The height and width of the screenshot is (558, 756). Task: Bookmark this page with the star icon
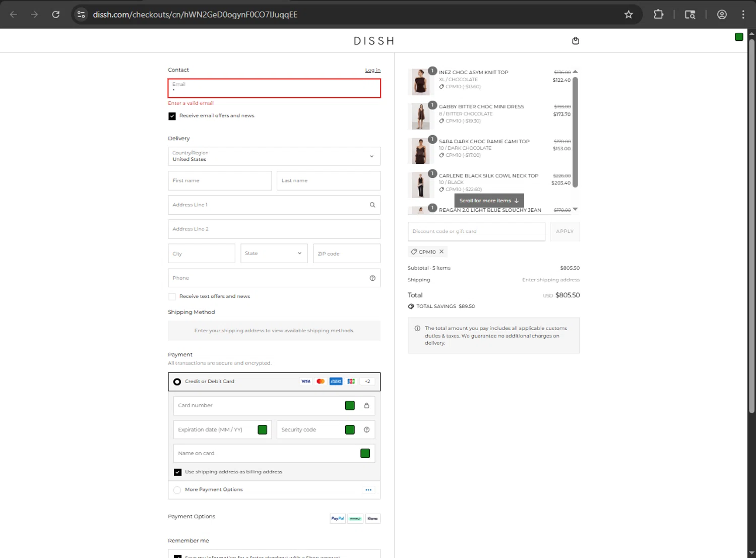click(628, 14)
